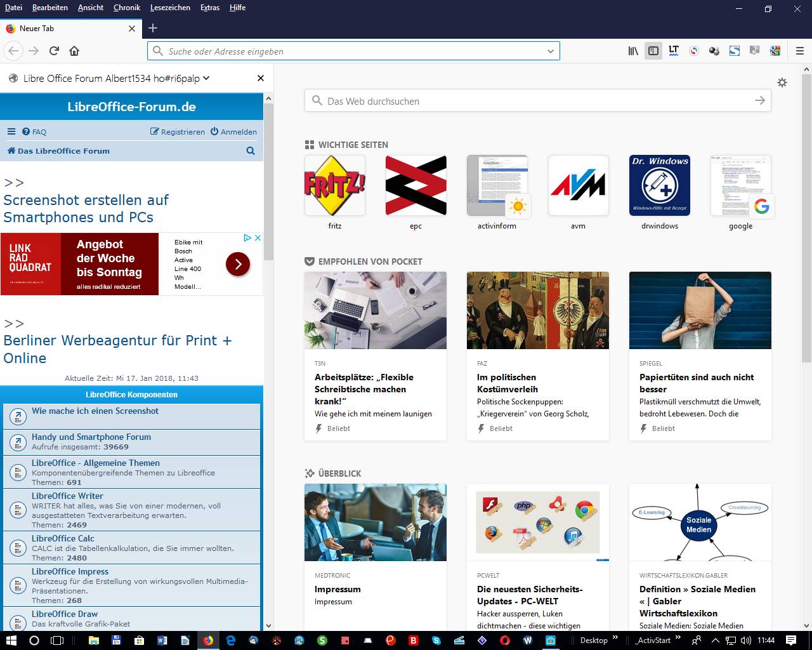Open the Ansicht menu
Image resolution: width=812 pixels, height=650 pixels.
point(91,8)
